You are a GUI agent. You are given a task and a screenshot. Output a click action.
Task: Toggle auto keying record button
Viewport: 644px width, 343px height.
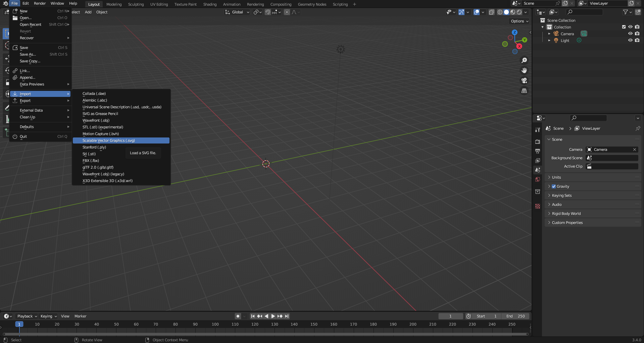click(x=238, y=316)
